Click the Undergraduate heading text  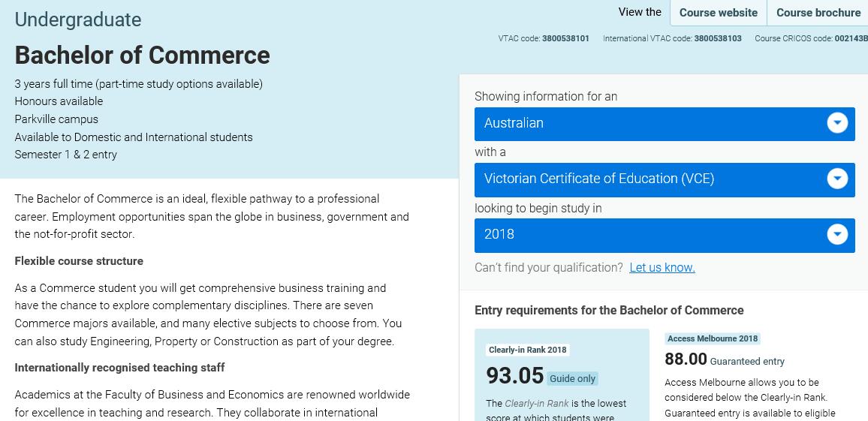[x=77, y=20]
